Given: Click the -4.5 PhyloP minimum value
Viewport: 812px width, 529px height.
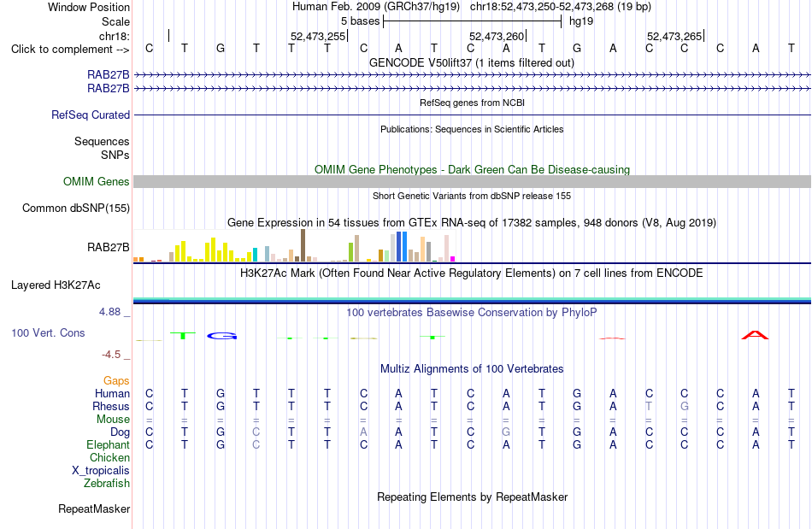Looking at the screenshot, I should [111, 355].
